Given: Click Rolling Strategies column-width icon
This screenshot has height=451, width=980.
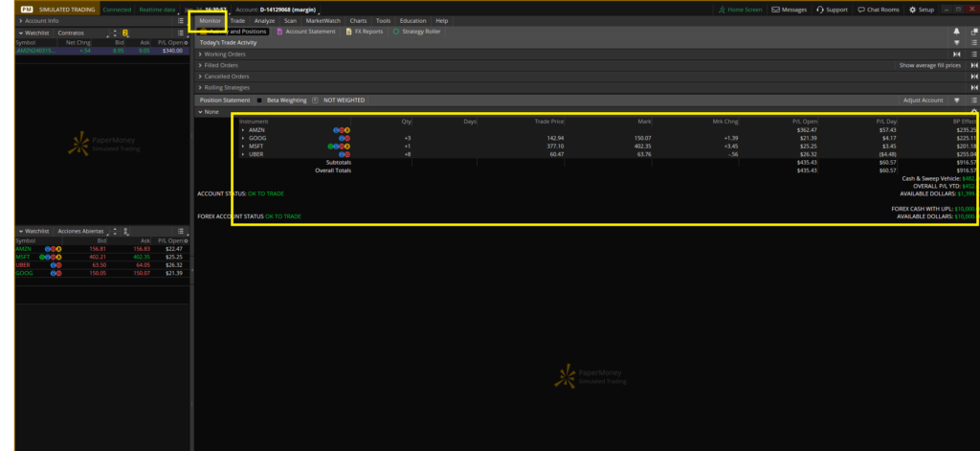Looking at the screenshot, I should point(973,87).
